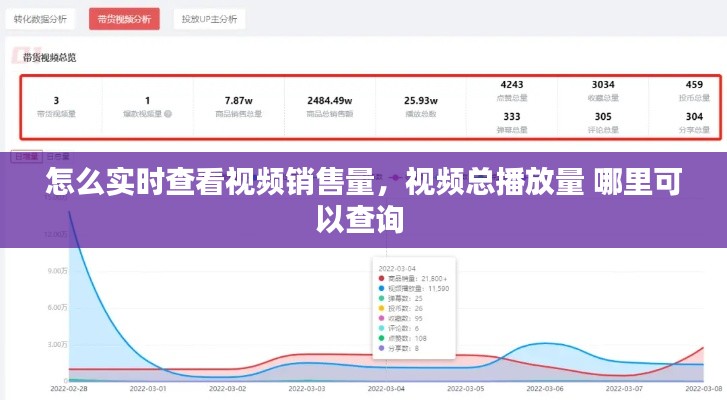Click the 收藏总量 3034 stat
The image size is (727, 400).
coord(603,90)
